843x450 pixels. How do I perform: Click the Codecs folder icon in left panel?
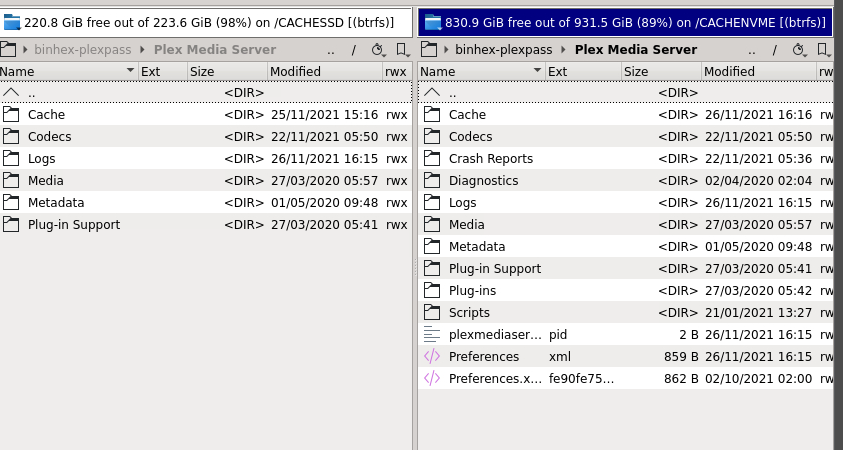[11, 136]
